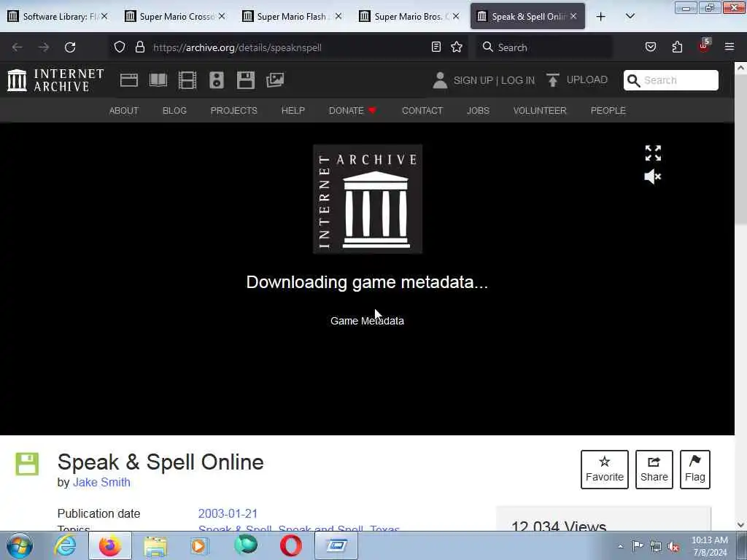Open the Video film-strip icon
Image resolution: width=747 pixels, height=560 pixels.
pyautogui.click(x=187, y=80)
